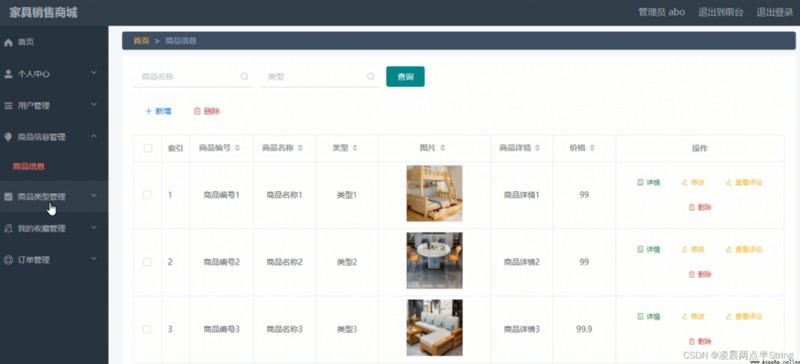Check the checkbox for row 2
The width and height of the screenshot is (800, 364).
[147, 262]
